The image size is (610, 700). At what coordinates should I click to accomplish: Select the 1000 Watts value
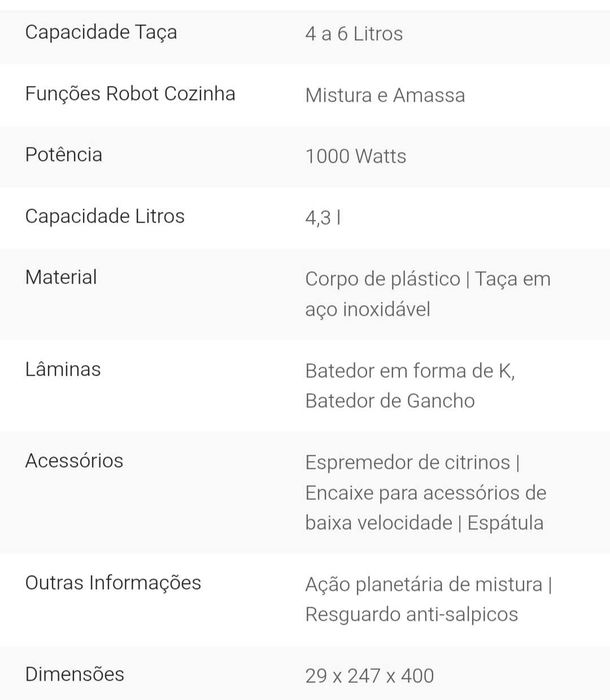coord(355,156)
